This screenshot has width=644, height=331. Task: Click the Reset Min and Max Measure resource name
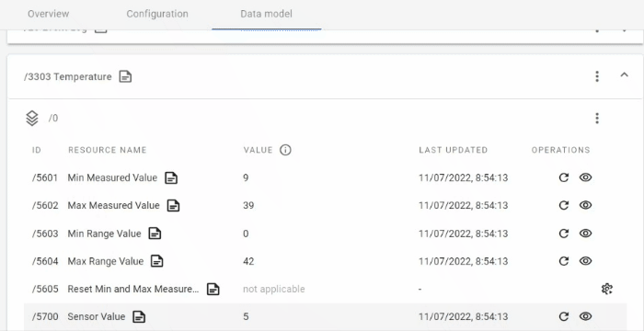click(x=133, y=289)
